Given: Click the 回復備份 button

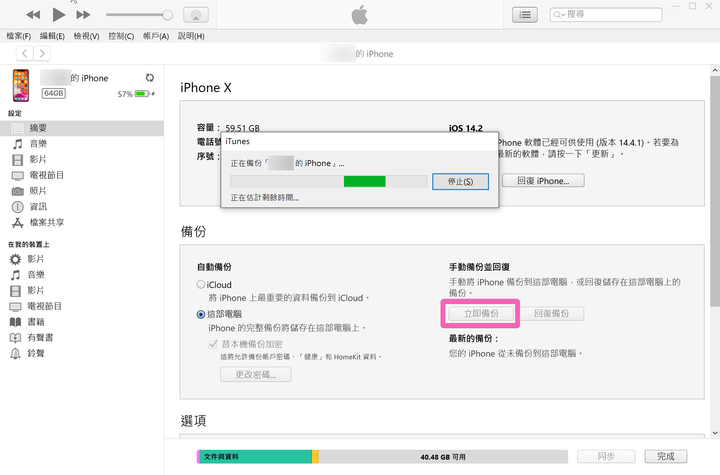Looking at the screenshot, I should point(551,314).
